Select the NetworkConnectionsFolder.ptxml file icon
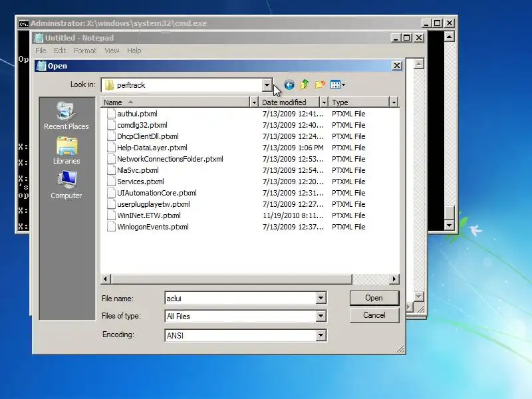Screen dimensions: 532x399 [x=111, y=159]
